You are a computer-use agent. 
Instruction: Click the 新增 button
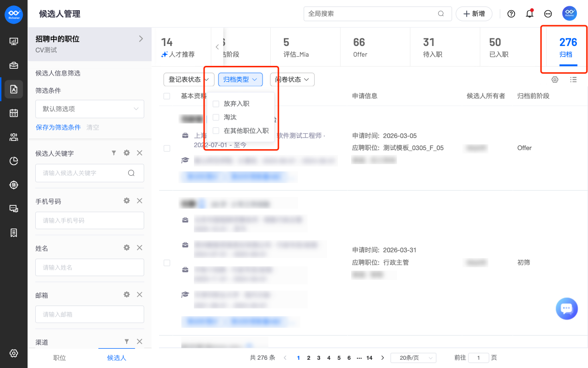(474, 14)
